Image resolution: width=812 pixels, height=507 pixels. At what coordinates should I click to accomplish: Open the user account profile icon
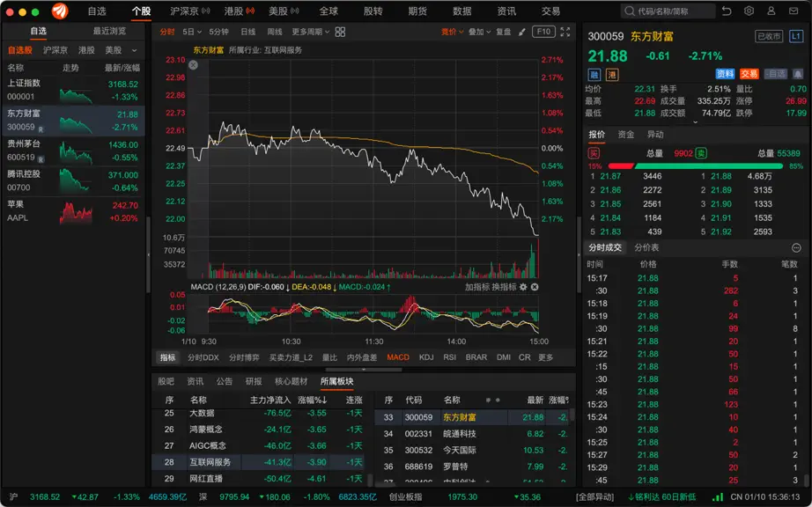[x=771, y=11]
